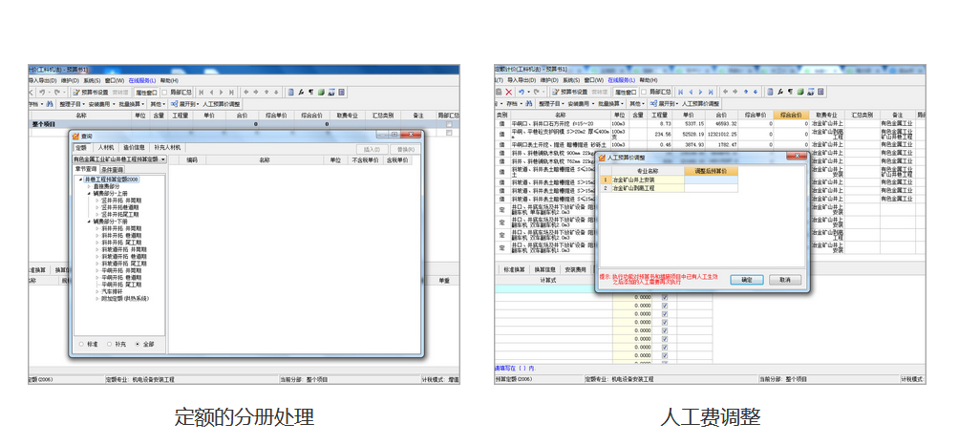Open 安装费用 dropdown in left window

[x=102, y=104]
